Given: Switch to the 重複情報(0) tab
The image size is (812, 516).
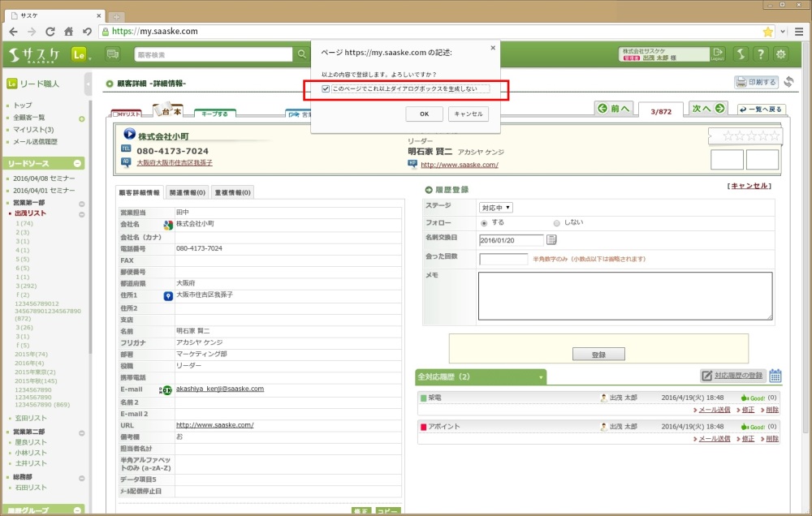Looking at the screenshot, I should tap(232, 192).
